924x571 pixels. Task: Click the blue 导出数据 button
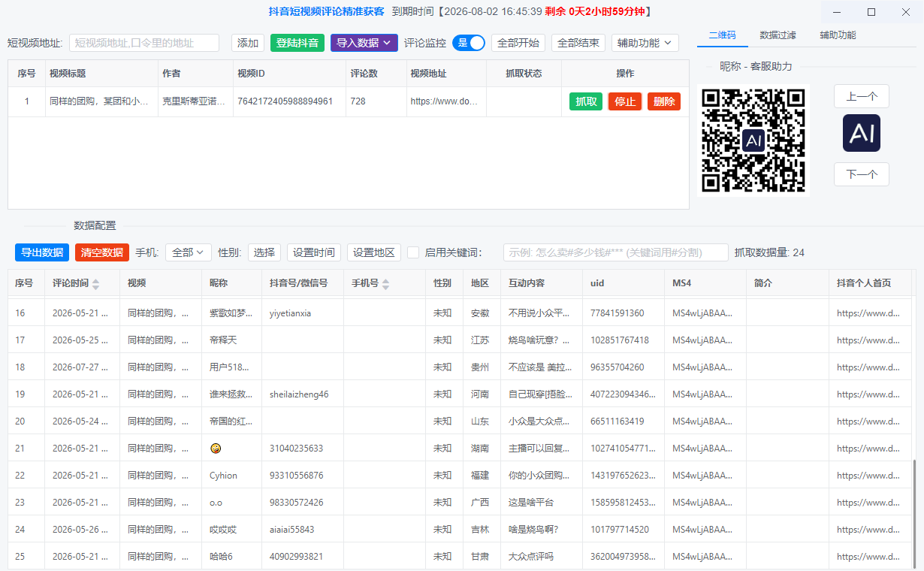[x=42, y=252]
